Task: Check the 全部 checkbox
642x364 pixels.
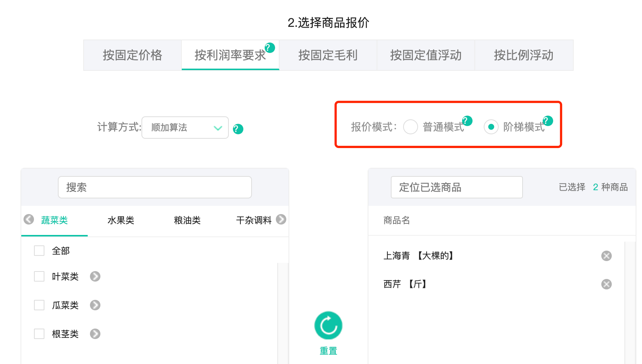Action: (x=39, y=251)
